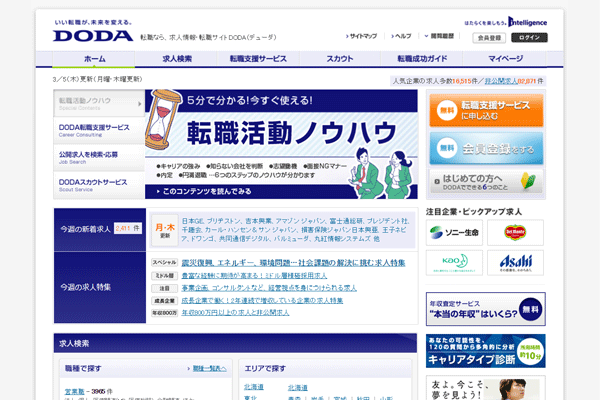Click the DODA logo
The image size is (600, 400).
93,35
